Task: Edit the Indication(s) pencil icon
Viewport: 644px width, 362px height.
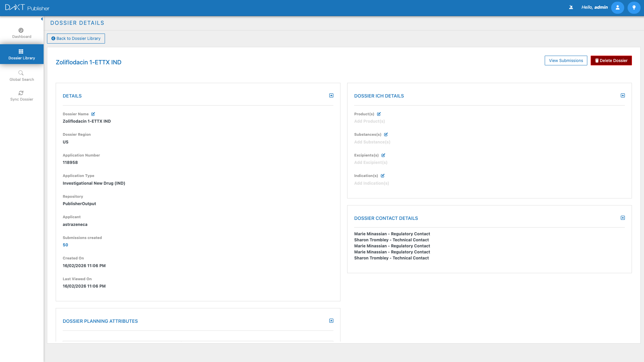Action: pyautogui.click(x=383, y=176)
